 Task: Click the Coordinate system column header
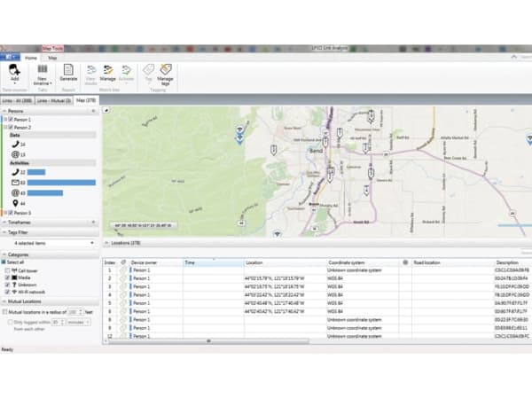coord(348,262)
